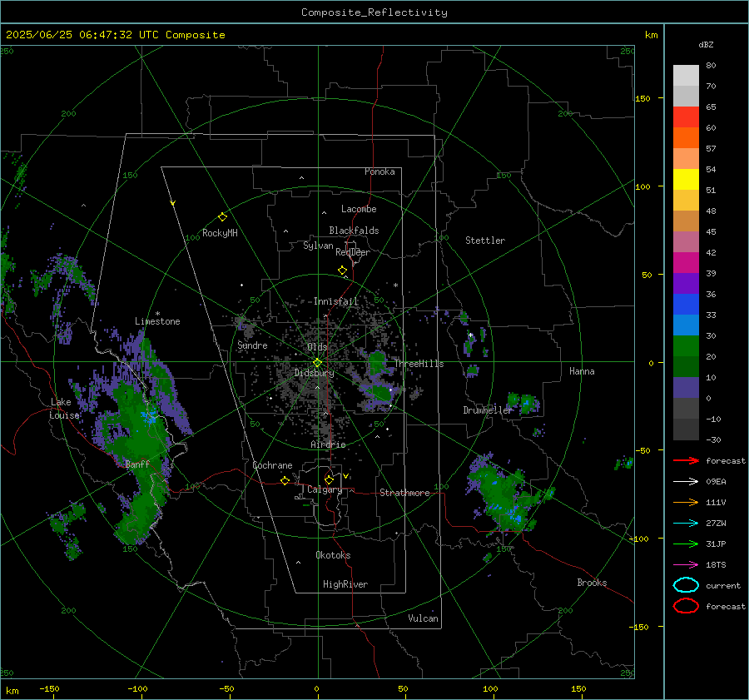Image resolution: width=749 pixels, height=700 pixels.
Task: Click the echo west of ThreeHills
Action: coord(377,363)
